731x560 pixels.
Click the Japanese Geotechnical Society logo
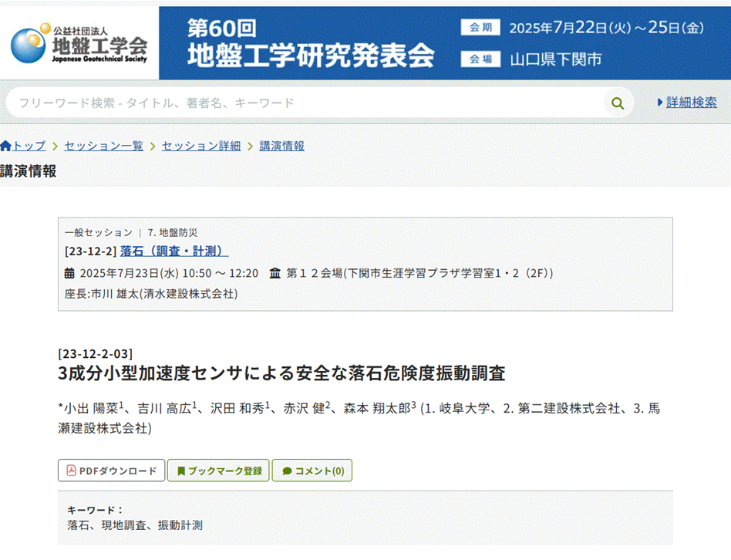(79, 43)
